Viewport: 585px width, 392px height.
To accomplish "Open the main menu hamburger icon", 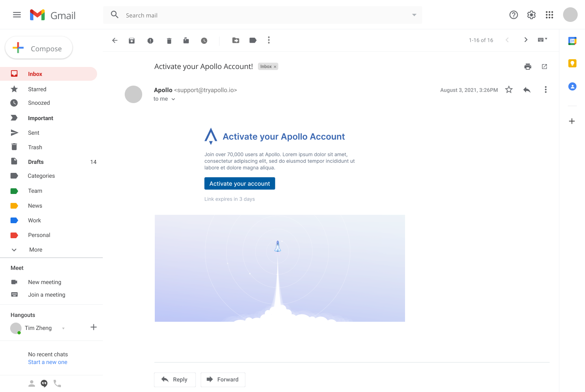I will coord(17,15).
